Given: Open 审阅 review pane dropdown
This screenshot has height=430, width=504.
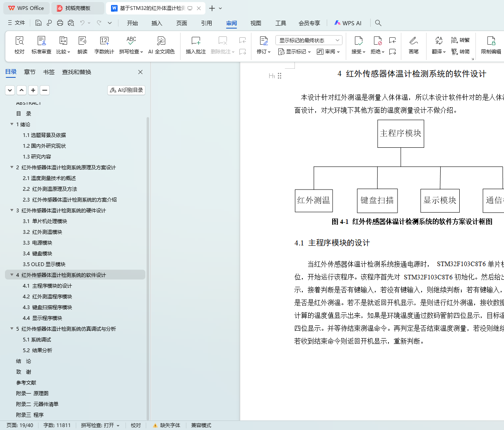Looking at the screenshot, I should (x=328, y=52).
